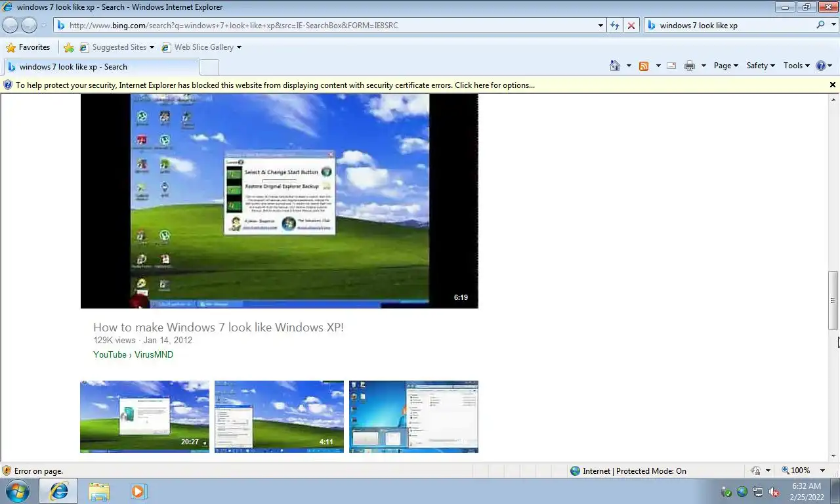Open Windows Explorer folder on taskbar
This screenshot has width=840, height=504.
pos(99,491)
